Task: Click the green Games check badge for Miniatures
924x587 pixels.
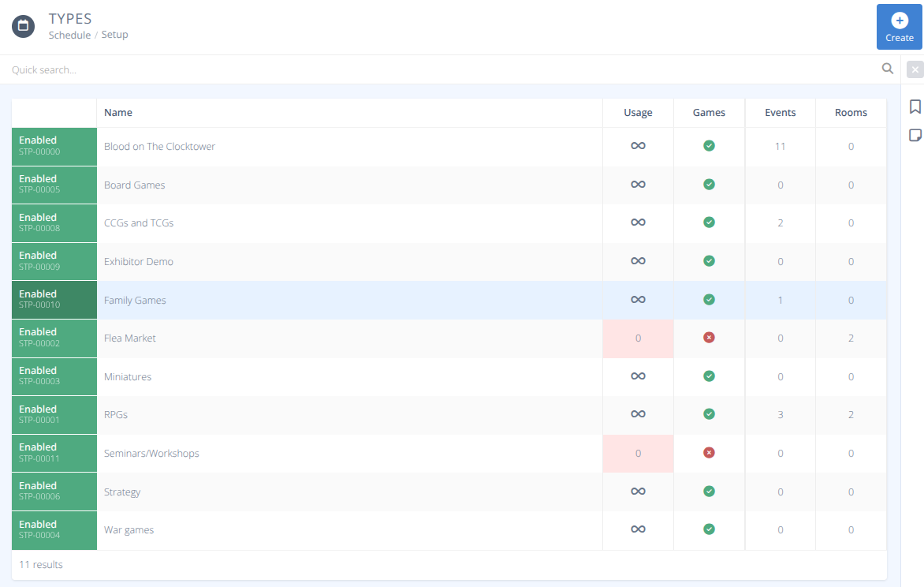Action: point(708,376)
